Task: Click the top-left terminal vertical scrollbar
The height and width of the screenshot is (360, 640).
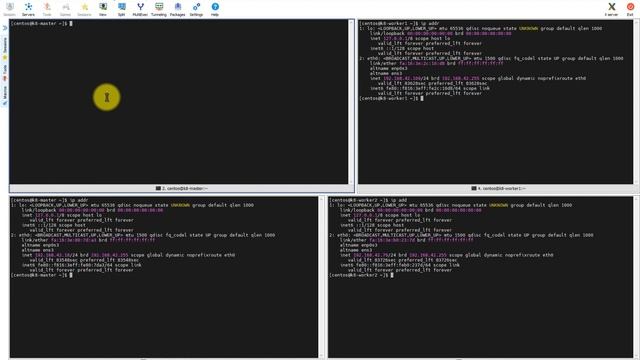Action: [351, 102]
